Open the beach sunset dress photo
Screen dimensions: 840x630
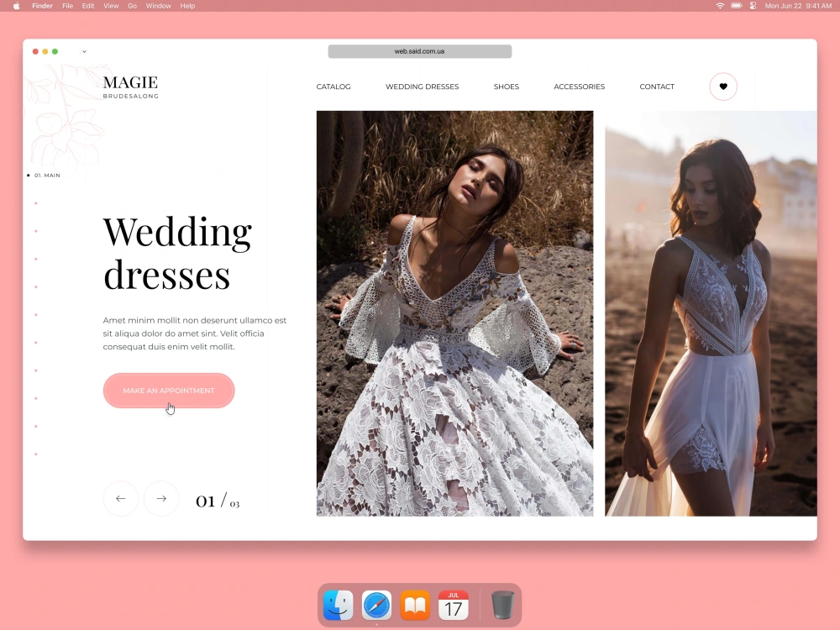click(711, 313)
